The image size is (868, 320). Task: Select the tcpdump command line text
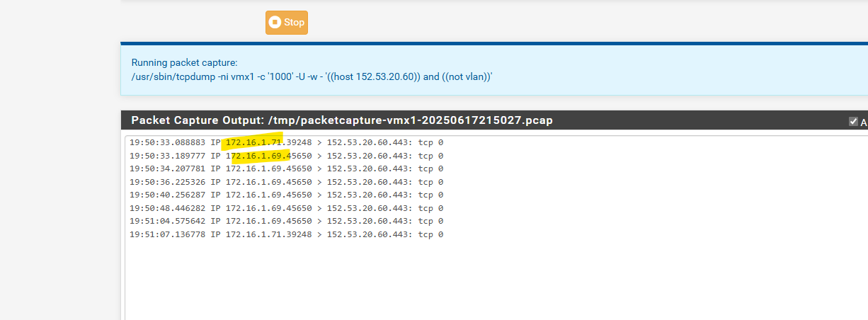312,76
